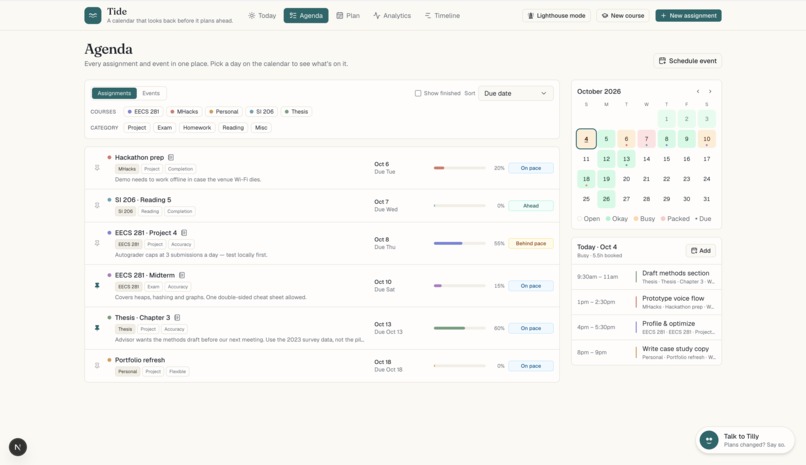The image size is (806, 465).
Task: Select October 4 on the calendar
Action: click(x=586, y=139)
